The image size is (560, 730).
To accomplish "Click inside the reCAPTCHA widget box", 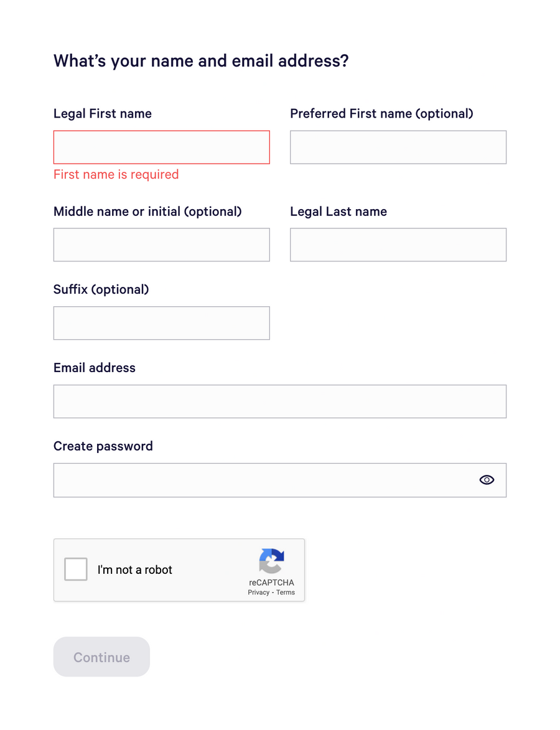I will click(179, 570).
